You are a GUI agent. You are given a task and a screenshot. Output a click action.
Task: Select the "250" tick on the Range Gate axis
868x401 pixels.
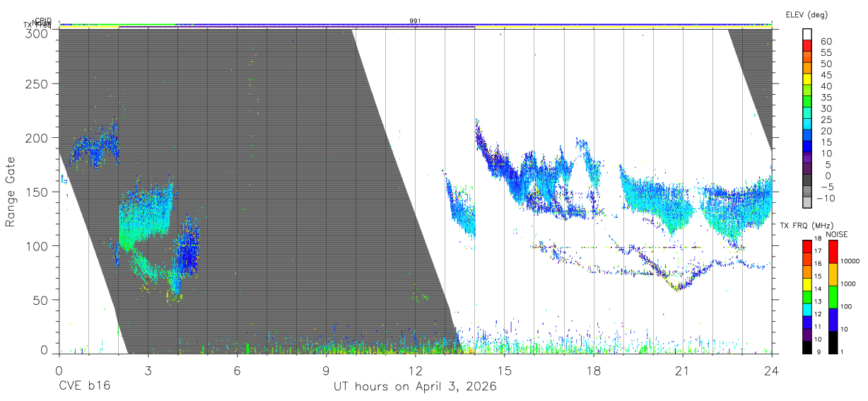pos(36,83)
